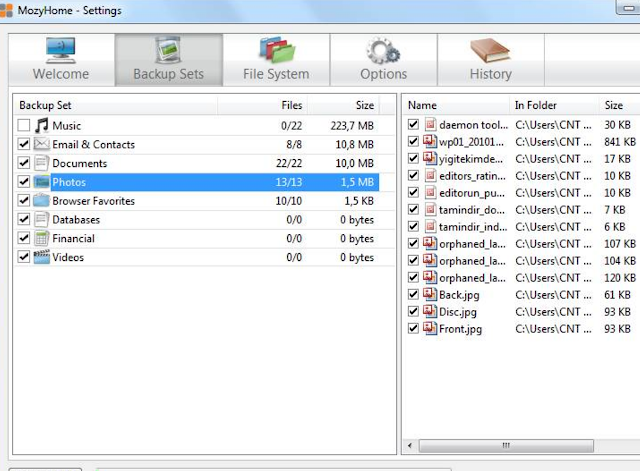The image size is (640, 471).
Task: Click the horizontal scrollbar thumb in file list
Action: coord(506,445)
